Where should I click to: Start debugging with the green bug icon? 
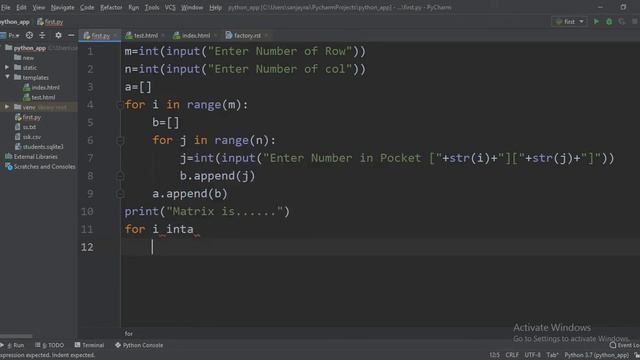click(609, 22)
